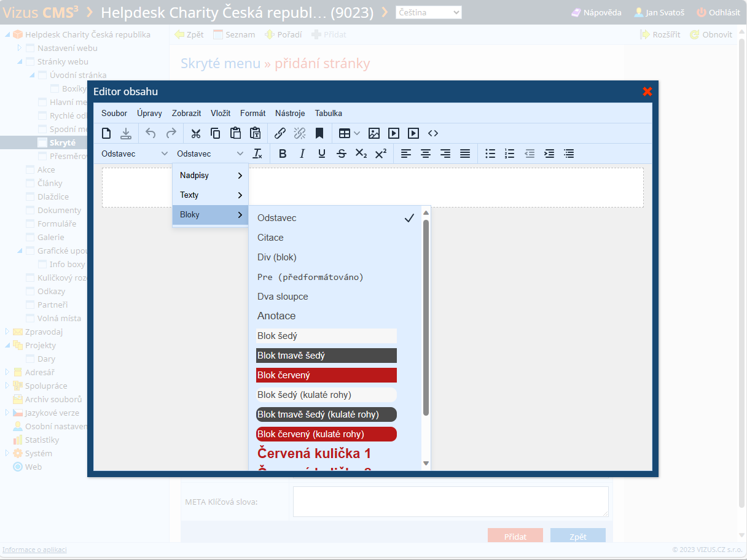
Task: Insert bullet list
Action: [x=490, y=154]
